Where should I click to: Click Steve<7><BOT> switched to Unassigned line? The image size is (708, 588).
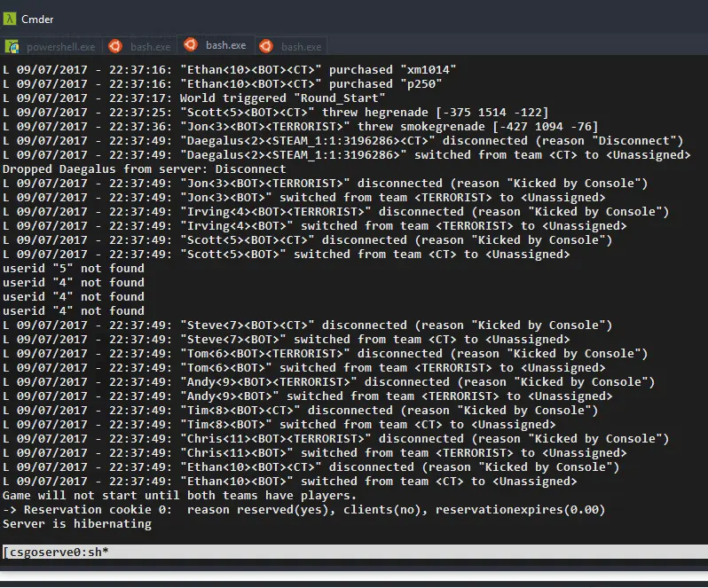pyautogui.click(x=287, y=340)
